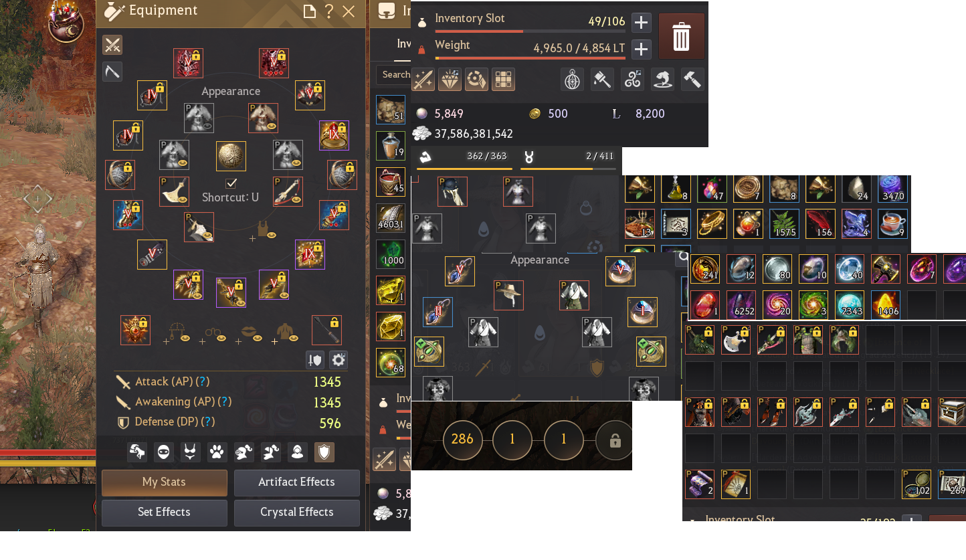
Task: Open equipment settings gear icon
Action: [x=339, y=360]
